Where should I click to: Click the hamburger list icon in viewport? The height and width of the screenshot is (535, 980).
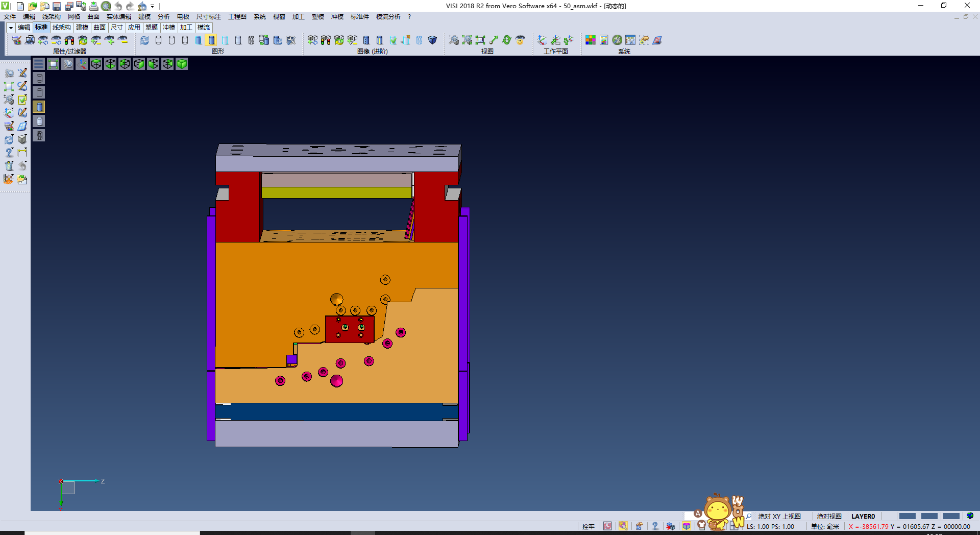point(39,64)
